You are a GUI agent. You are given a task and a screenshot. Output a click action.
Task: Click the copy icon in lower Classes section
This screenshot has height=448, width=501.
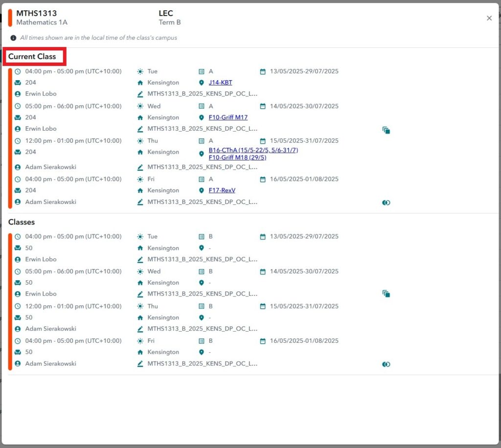[x=386, y=294]
